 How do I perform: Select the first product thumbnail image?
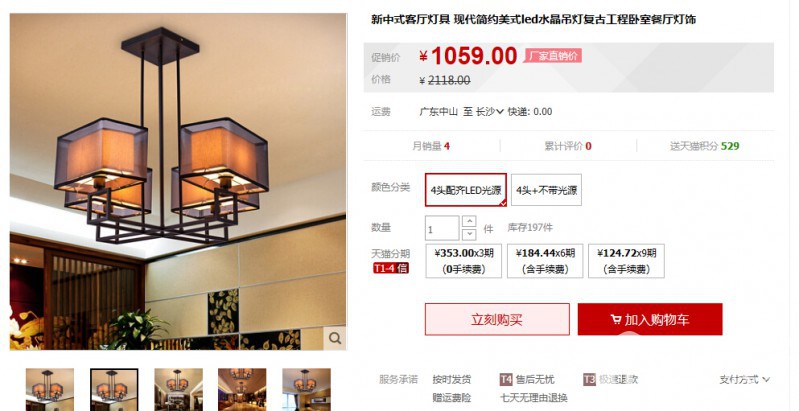click(50, 390)
